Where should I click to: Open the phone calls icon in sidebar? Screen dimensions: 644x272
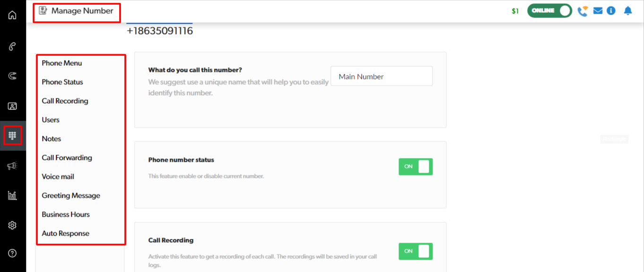click(x=12, y=46)
